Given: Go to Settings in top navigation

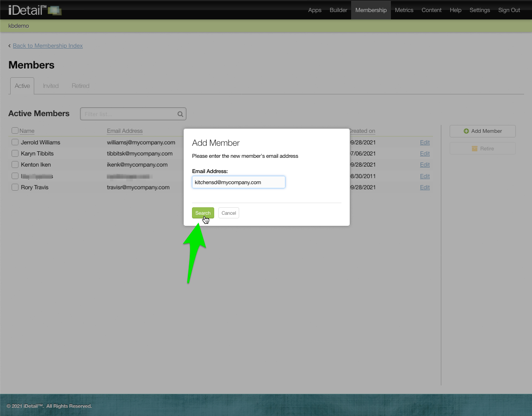Looking at the screenshot, I should point(479,10).
